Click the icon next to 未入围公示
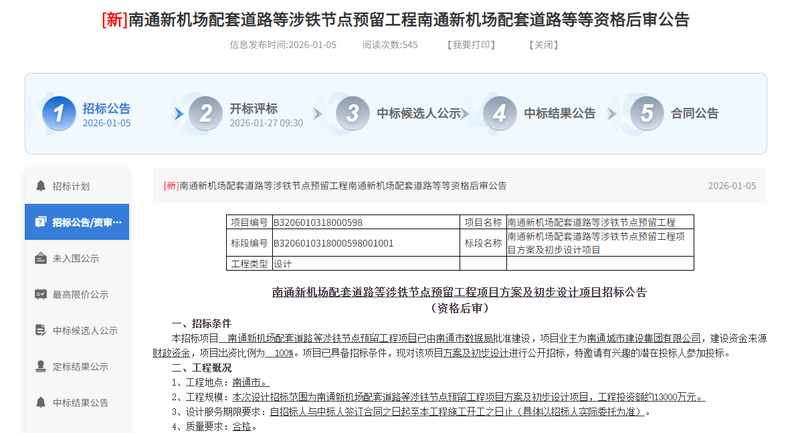Screen dimensions: 800x433 [40, 258]
